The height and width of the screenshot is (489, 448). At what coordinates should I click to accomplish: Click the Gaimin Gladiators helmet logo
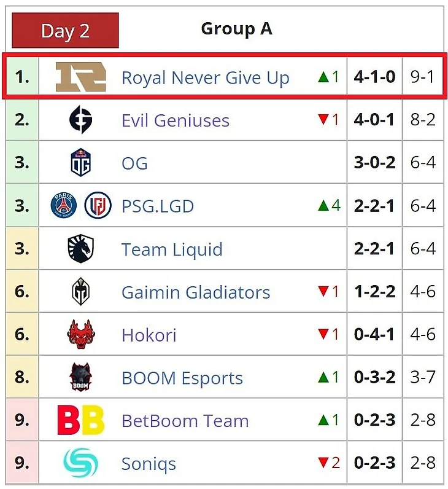pos(81,292)
